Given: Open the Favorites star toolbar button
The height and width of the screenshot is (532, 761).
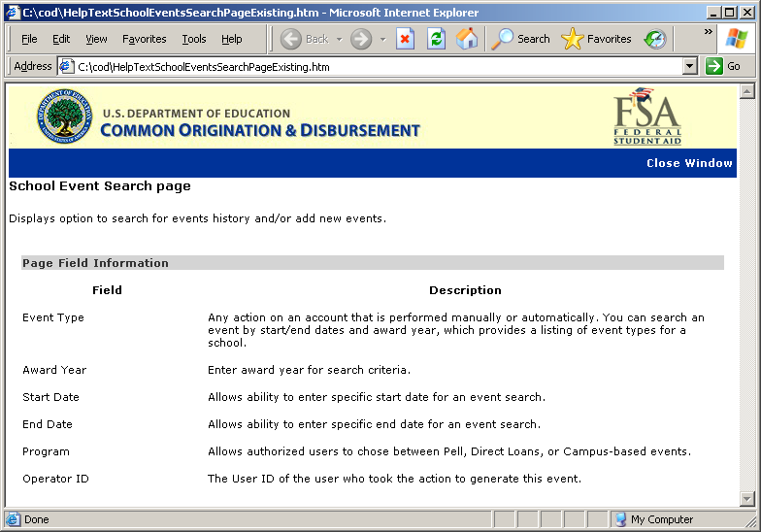Looking at the screenshot, I should coord(597,39).
